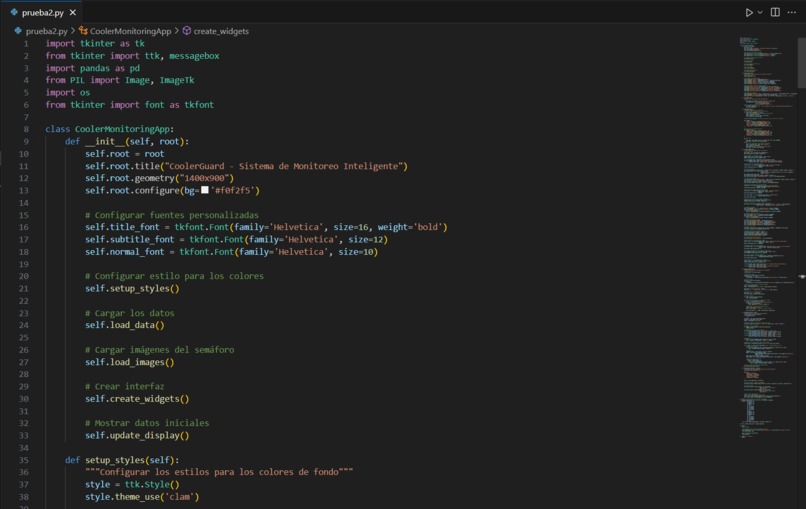Screen dimensions: 806x509
Task: Click the Python file icon in the tab
Action: (14, 12)
